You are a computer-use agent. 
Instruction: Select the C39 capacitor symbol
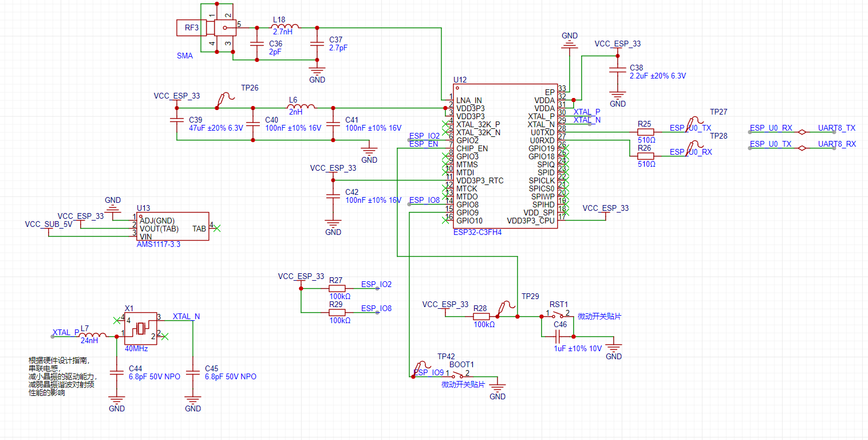(176, 120)
